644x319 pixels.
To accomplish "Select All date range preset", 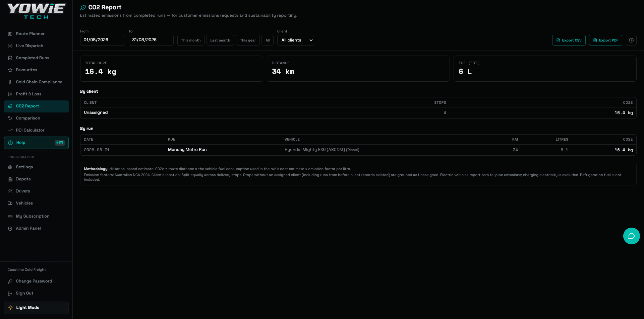I will (x=268, y=40).
